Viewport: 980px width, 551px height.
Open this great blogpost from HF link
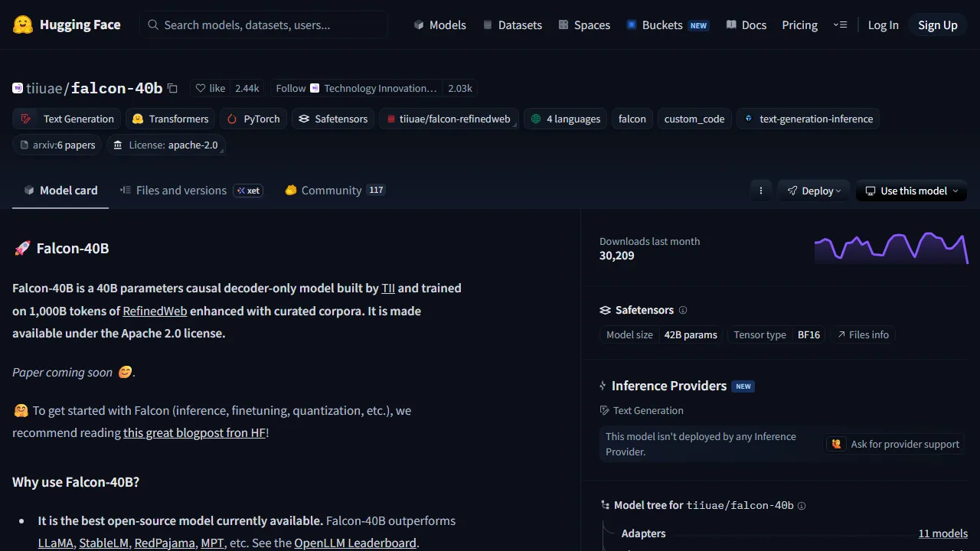(x=194, y=432)
